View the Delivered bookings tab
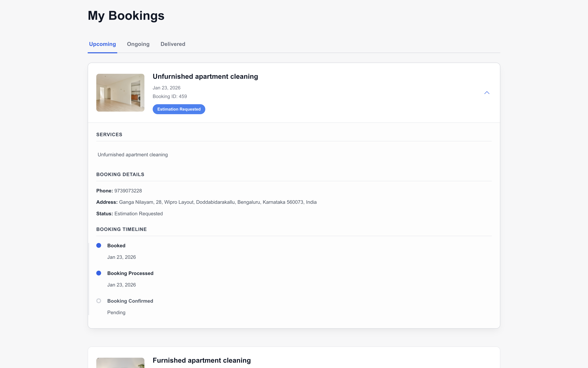This screenshot has width=588, height=368. pos(173,44)
